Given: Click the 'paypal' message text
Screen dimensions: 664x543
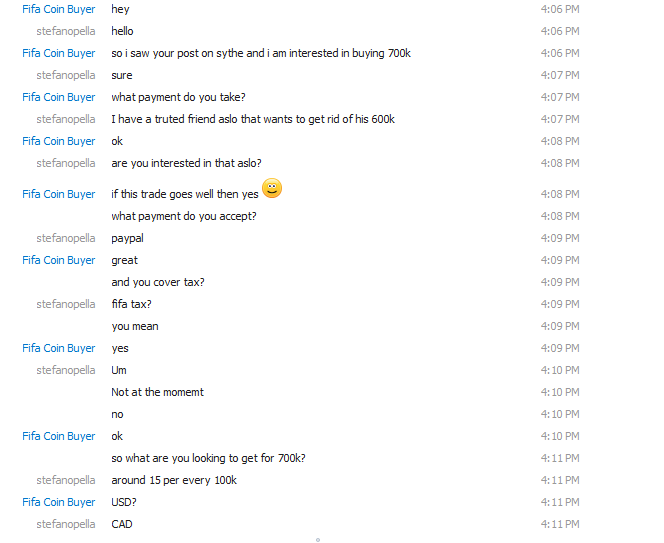Looking at the screenshot, I should tap(127, 238).
